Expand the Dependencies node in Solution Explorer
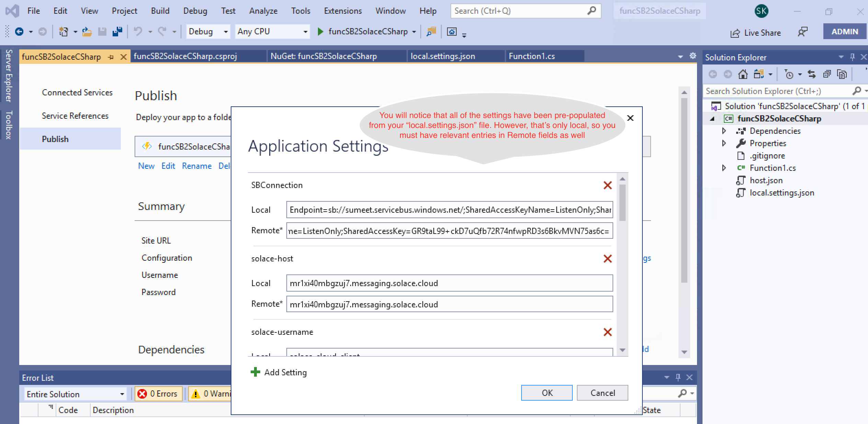 (724, 131)
